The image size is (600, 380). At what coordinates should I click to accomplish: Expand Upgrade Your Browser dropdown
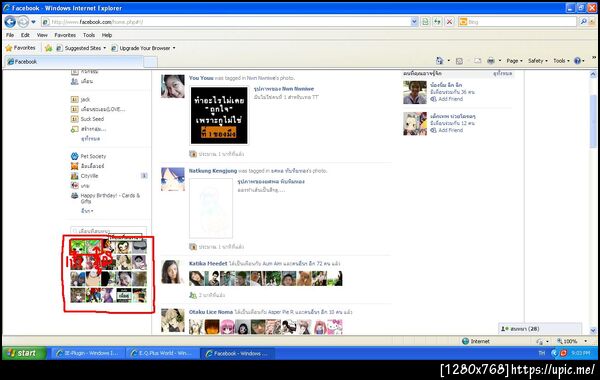174,48
